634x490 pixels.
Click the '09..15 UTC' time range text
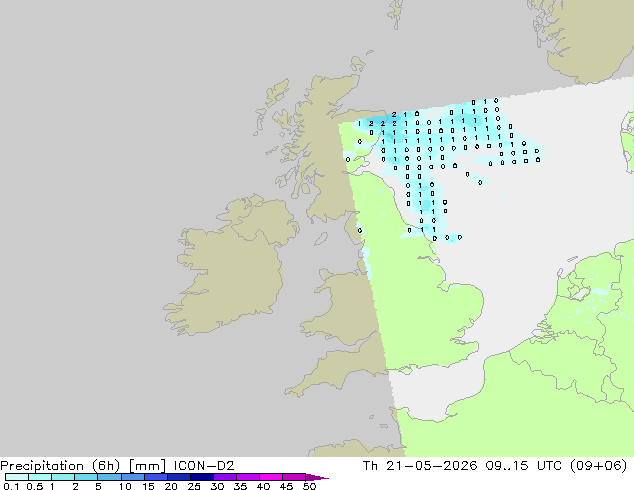pos(524,466)
